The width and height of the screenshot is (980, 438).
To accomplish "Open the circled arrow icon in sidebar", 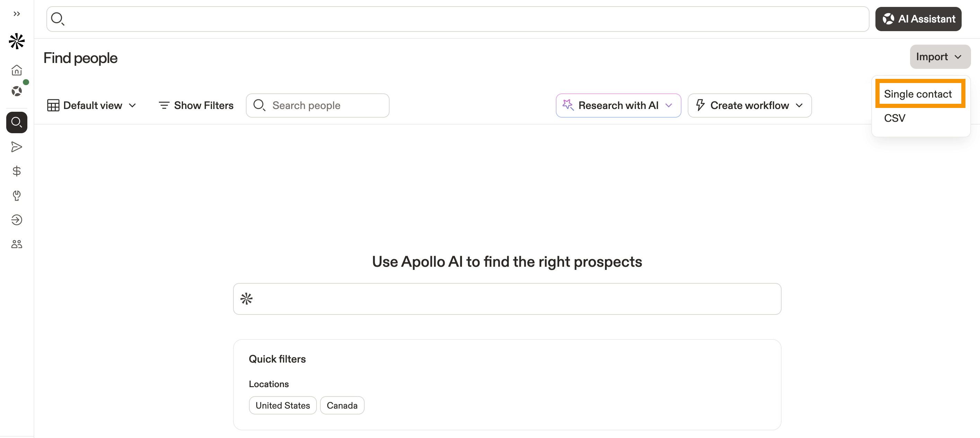I will 16,220.
